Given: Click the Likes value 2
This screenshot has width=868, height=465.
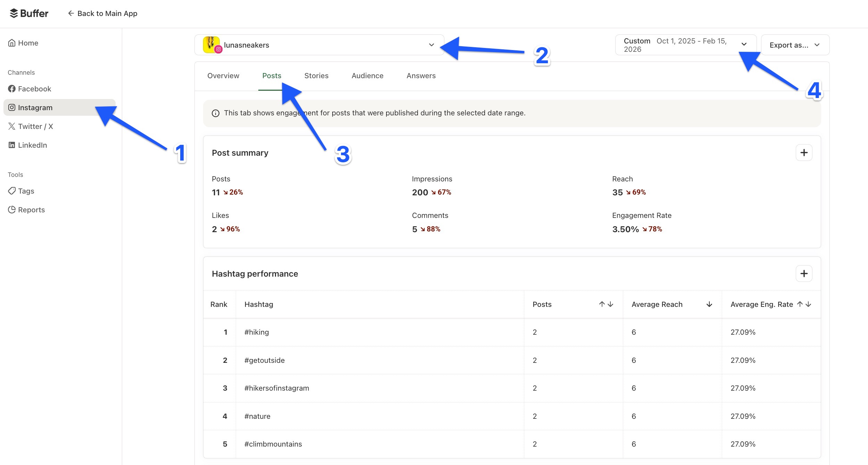Looking at the screenshot, I should [214, 229].
